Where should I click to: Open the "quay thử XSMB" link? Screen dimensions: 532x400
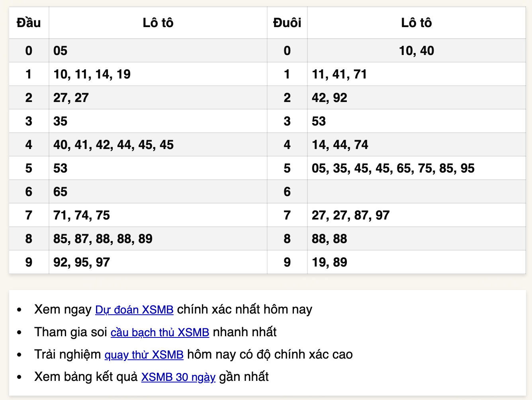144,355
